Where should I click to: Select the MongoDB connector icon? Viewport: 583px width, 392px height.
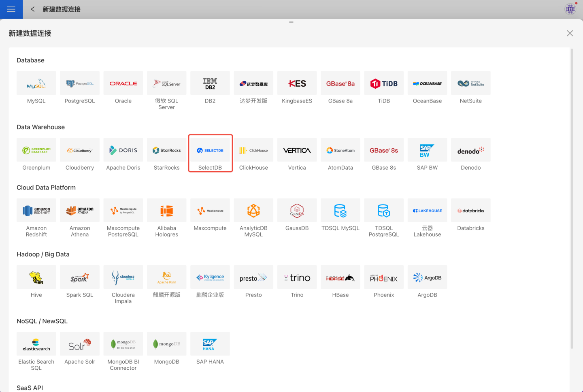pyautogui.click(x=166, y=344)
